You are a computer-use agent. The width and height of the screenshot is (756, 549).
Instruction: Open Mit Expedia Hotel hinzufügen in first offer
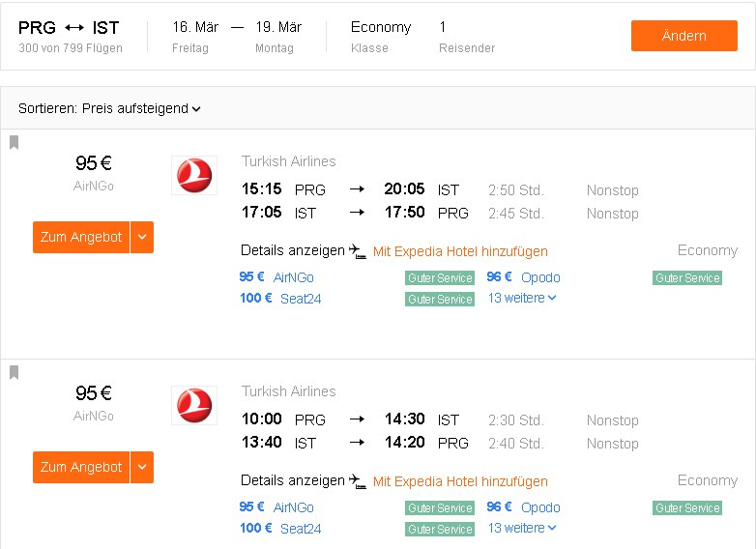point(460,251)
